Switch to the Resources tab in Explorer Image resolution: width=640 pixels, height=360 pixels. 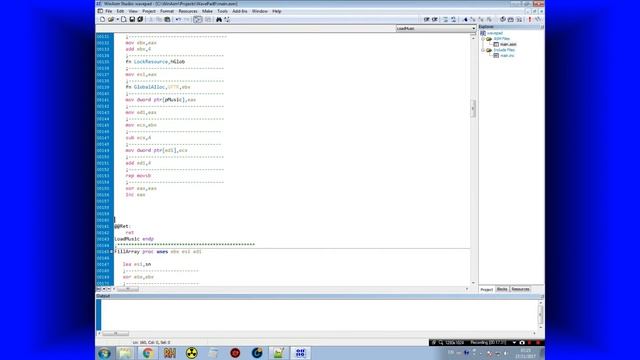(x=520, y=289)
